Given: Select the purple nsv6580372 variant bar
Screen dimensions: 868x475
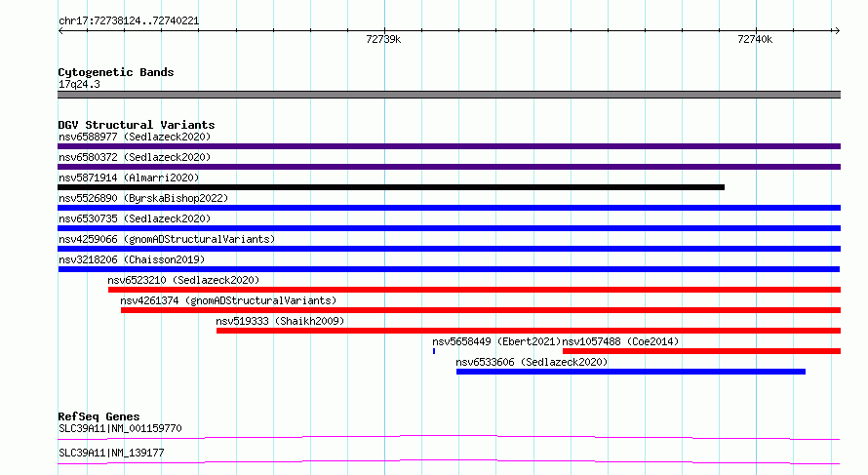Looking at the screenshot, I should point(449,167).
